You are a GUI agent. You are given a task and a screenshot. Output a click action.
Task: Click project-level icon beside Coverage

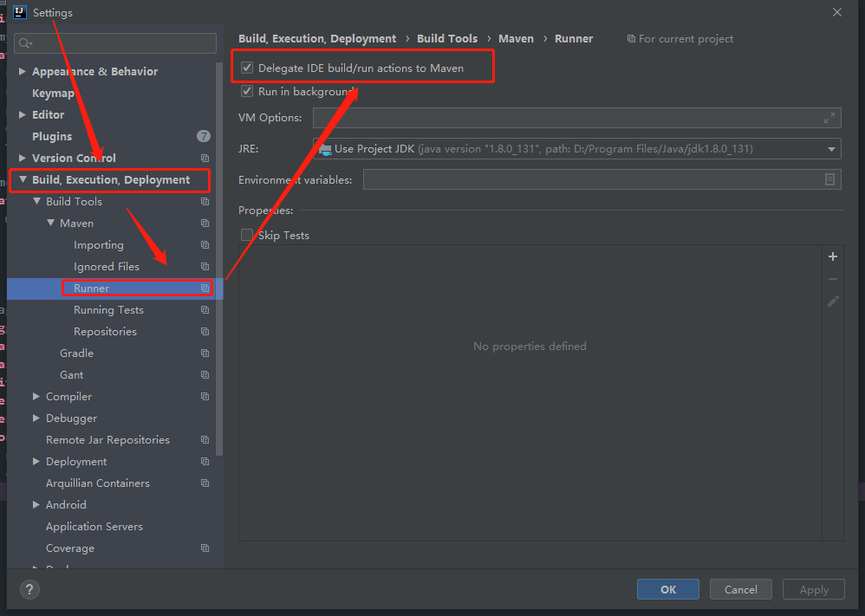[x=205, y=548]
